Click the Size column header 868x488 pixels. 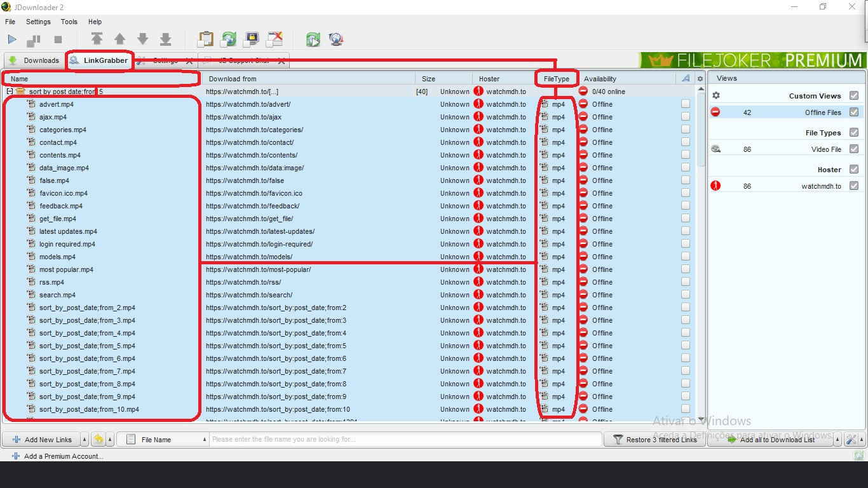pyautogui.click(x=444, y=79)
